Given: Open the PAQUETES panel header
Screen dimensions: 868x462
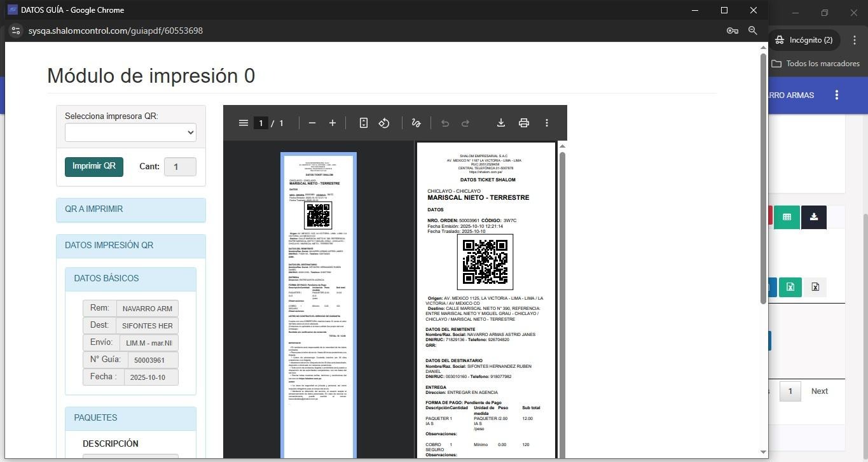Looking at the screenshot, I should (130, 417).
